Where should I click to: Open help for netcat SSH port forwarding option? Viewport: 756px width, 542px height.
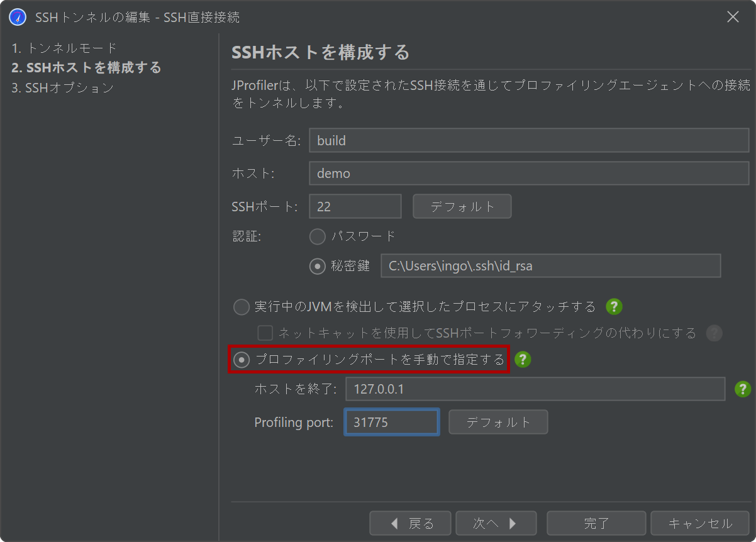click(714, 333)
